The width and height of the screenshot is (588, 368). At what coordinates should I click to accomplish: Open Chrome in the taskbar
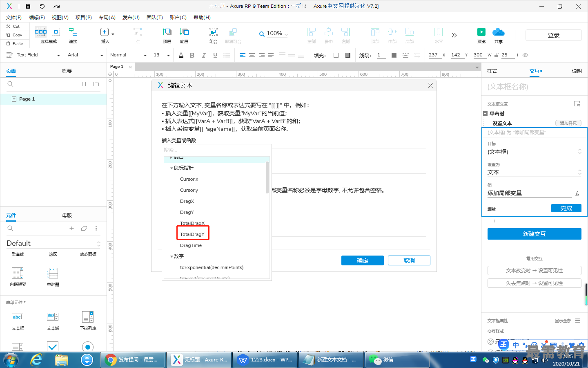pyautogui.click(x=133, y=360)
